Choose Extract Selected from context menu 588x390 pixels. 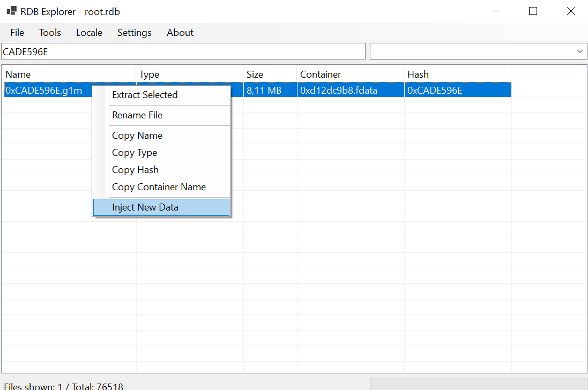tap(161, 95)
